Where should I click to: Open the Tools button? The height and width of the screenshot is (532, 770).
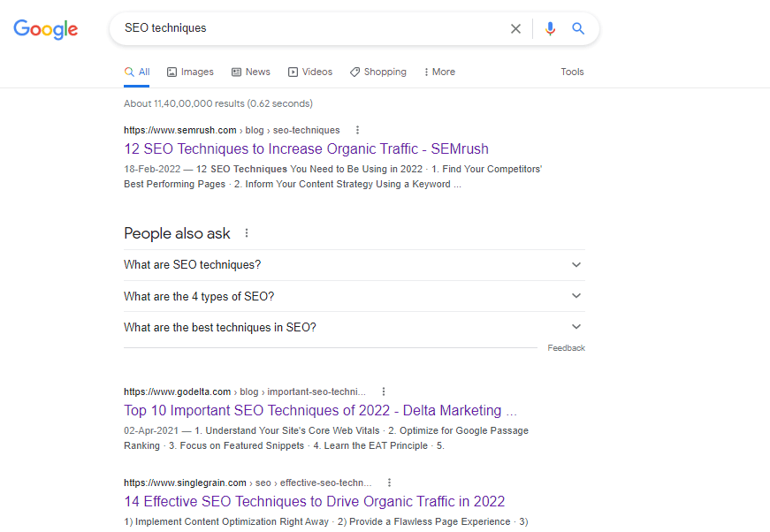(572, 72)
